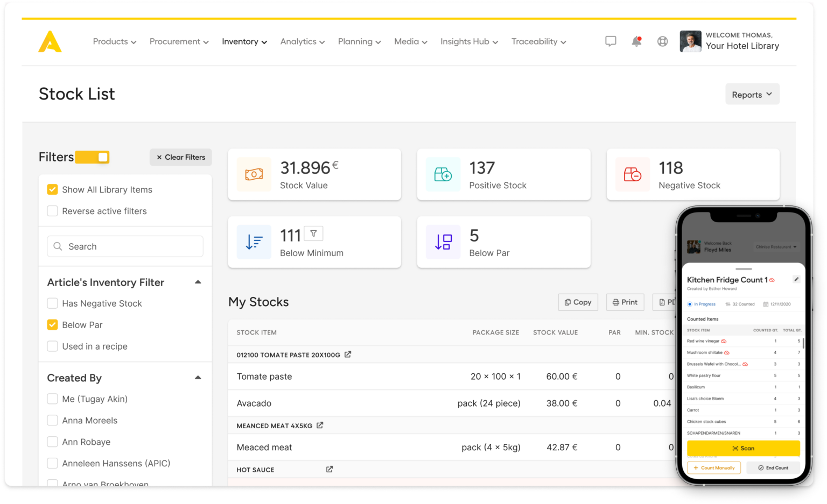Open the Insights Hub menu

(469, 41)
